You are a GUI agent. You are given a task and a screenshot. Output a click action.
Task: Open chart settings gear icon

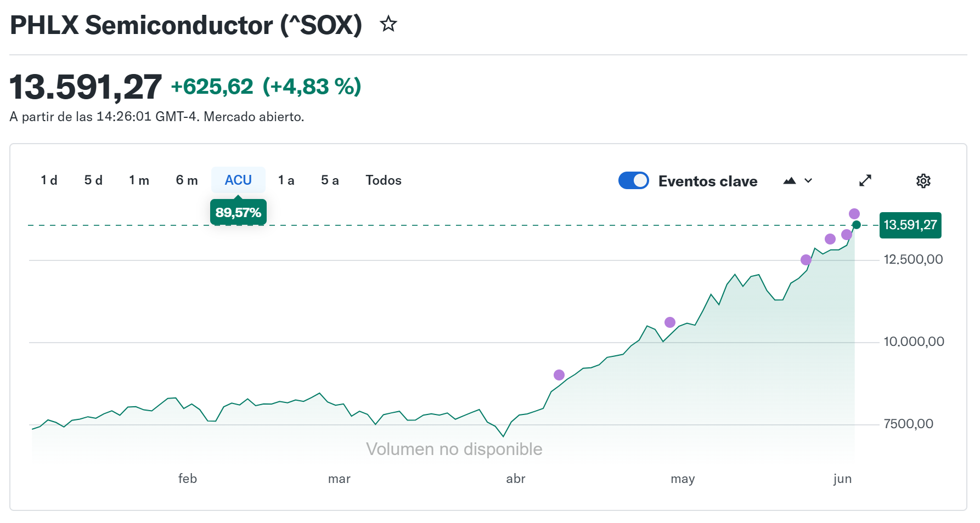click(923, 181)
